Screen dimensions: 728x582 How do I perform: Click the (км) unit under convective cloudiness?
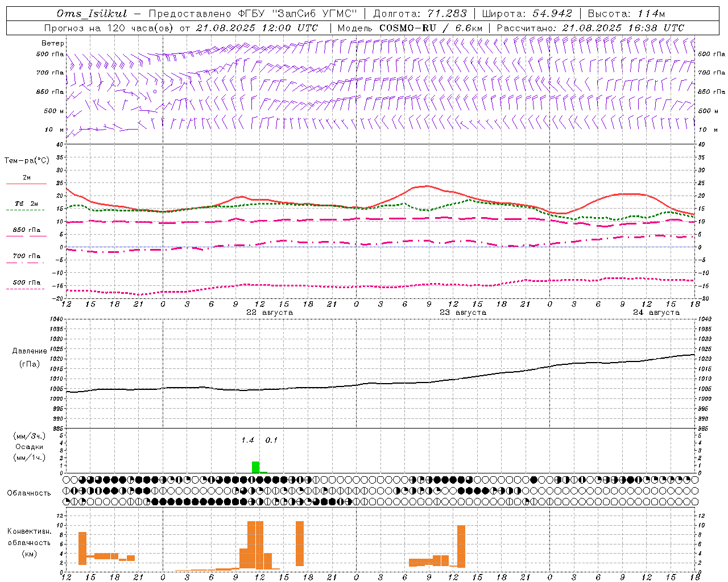click(30, 554)
